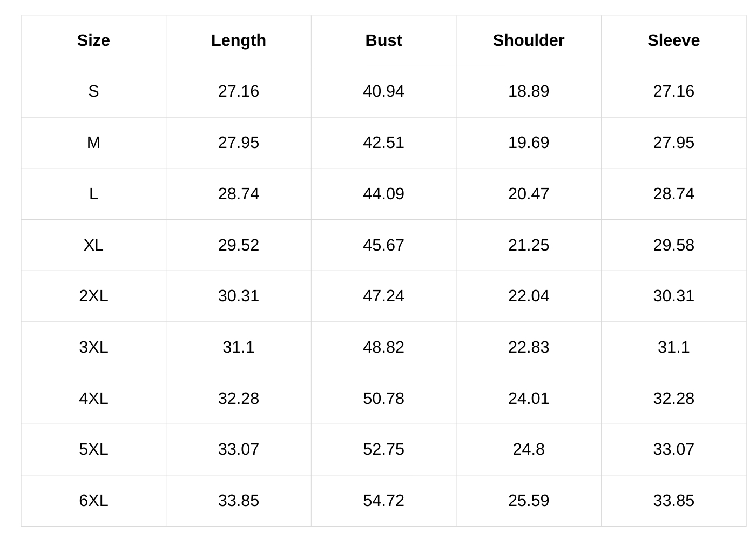Click bust value 40.94
Image resolution: width=756 pixels, height=540 pixels.
[x=383, y=91]
